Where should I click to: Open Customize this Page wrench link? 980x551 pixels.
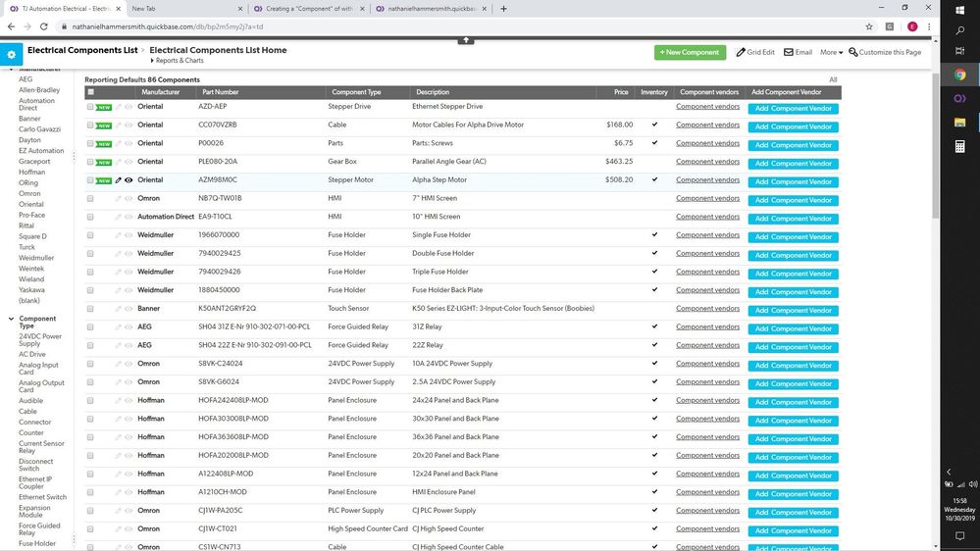[885, 53]
